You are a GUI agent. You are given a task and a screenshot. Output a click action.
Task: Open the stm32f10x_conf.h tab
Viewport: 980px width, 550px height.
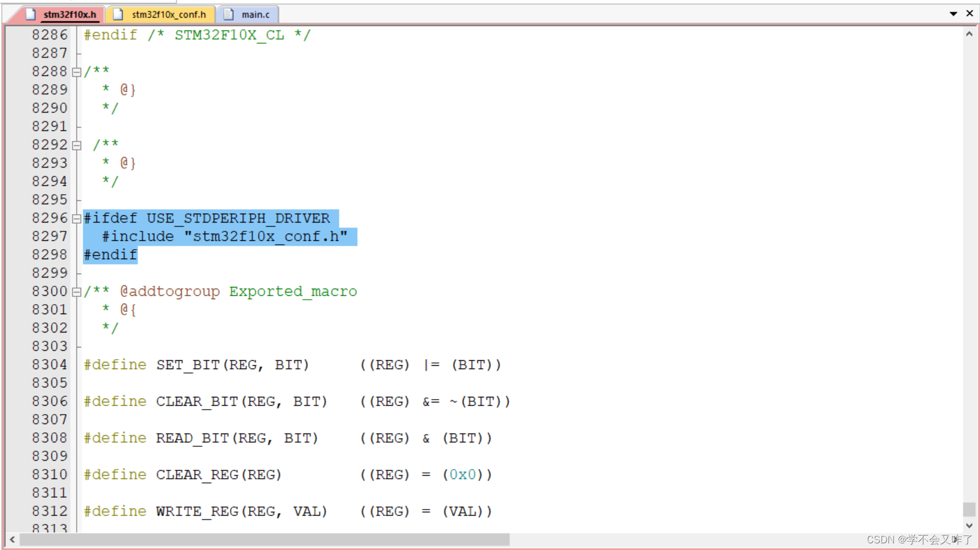pos(161,14)
